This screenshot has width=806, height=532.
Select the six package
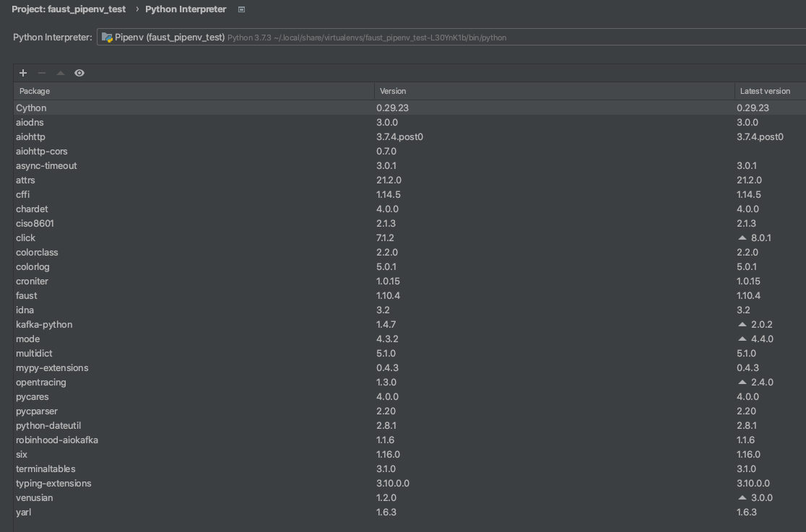pos(21,454)
